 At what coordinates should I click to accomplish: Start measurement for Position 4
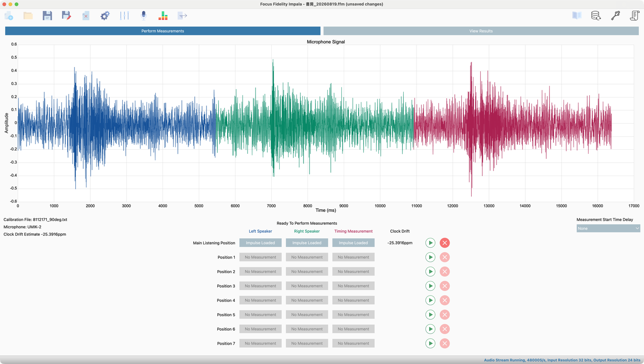[430, 300]
